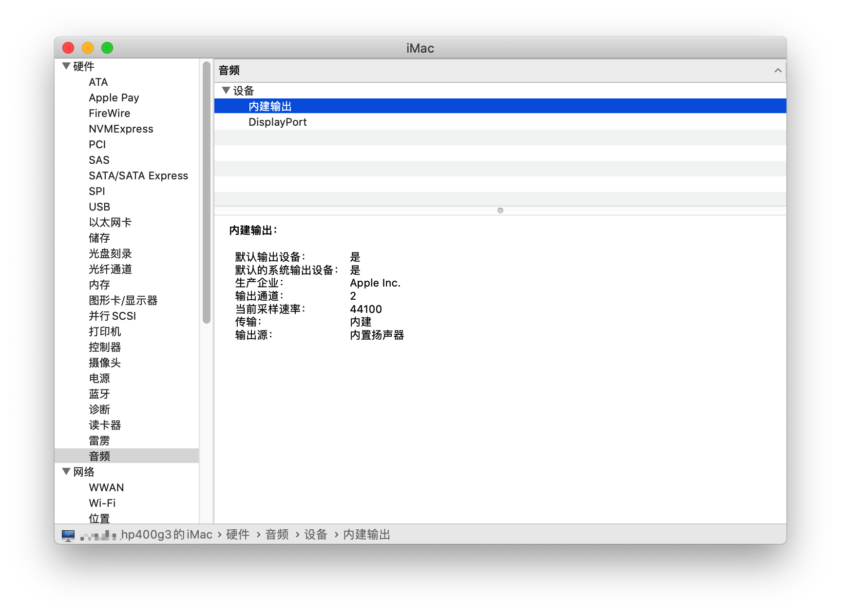Viewport: 841px width, 616px height.
Task: Open the USB hardware entry
Action: [99, 207]
